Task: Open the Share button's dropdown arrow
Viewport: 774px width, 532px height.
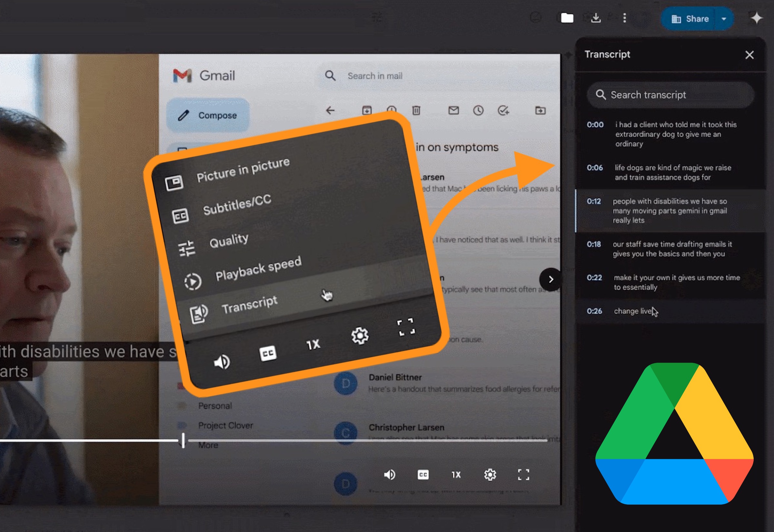Action: click(724, 19)
